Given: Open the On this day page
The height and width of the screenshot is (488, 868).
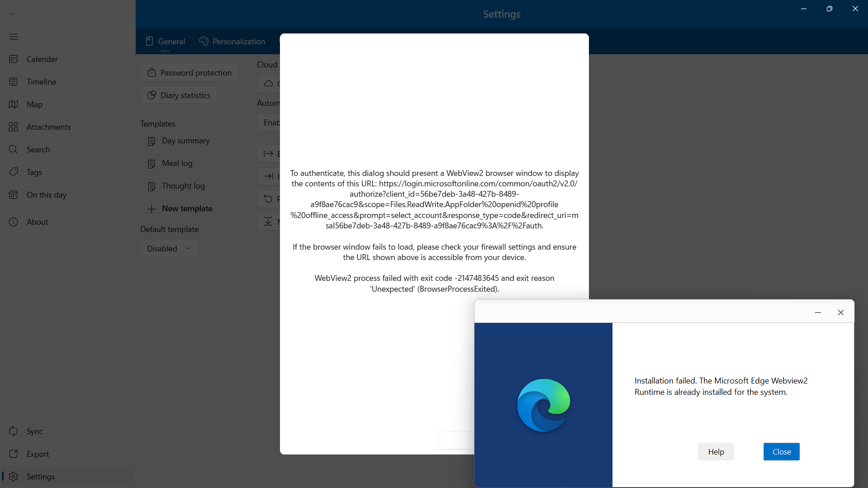Looking at the screenshot, I should (x=68, y=195).
